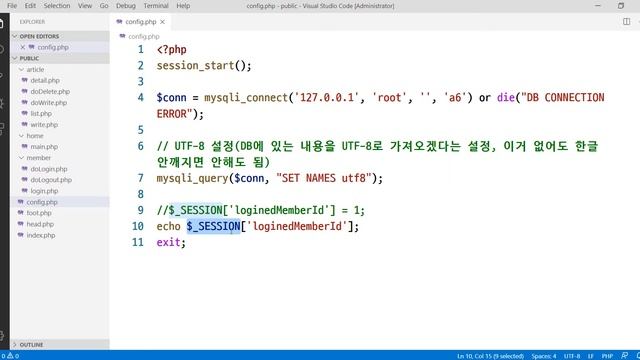Open the Selection menu
Viewport: 640px width, 360px height.
pyautogui.click(x=57, y=6)
